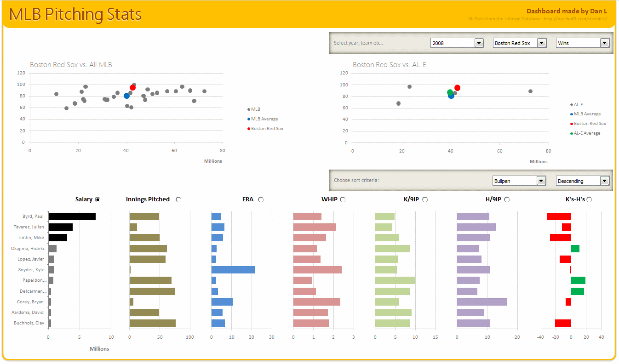Click the red Boston Red Sox dot in AL-E chart
Screen dimensions: 619x364
pyautogui.click(x=457, y=88)
